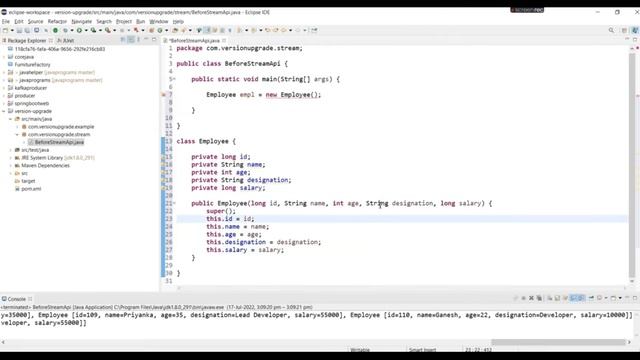Click the Open Type toolbar icon
Viewport: 640px width, 360px height.
tap(175, 30)
